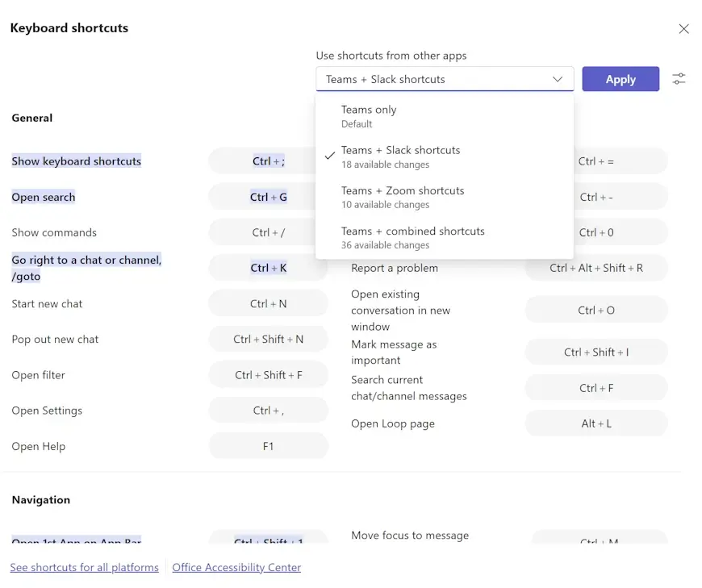The image size is (702, 588).
Task: Open See shortcuts for all platforms link
Action: point(84,567)
